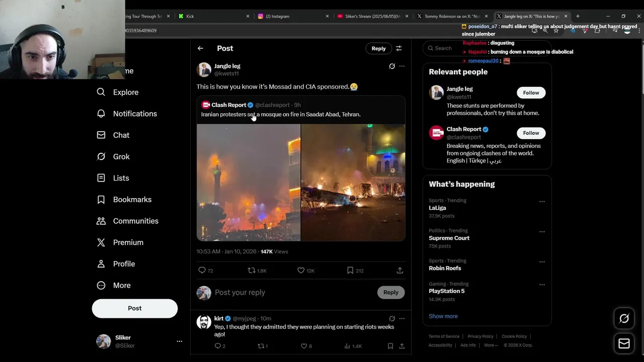
Task: Follow Jangle leg in Relevant people
Action: pos(531,93)
